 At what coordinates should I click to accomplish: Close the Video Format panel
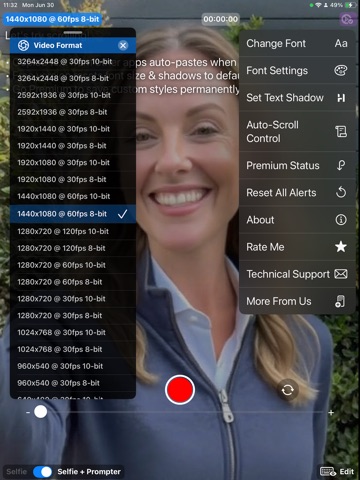[x=123, y=45]
